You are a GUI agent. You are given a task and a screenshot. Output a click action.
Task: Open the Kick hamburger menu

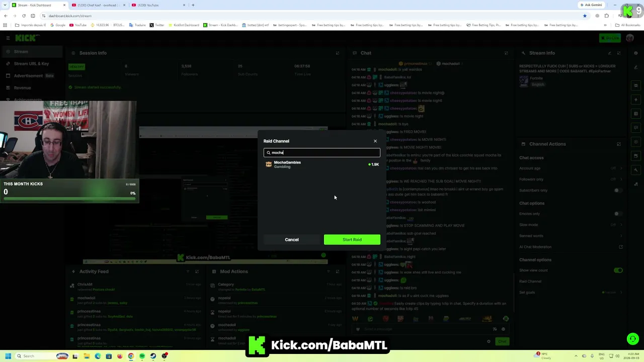click(8, 38)
